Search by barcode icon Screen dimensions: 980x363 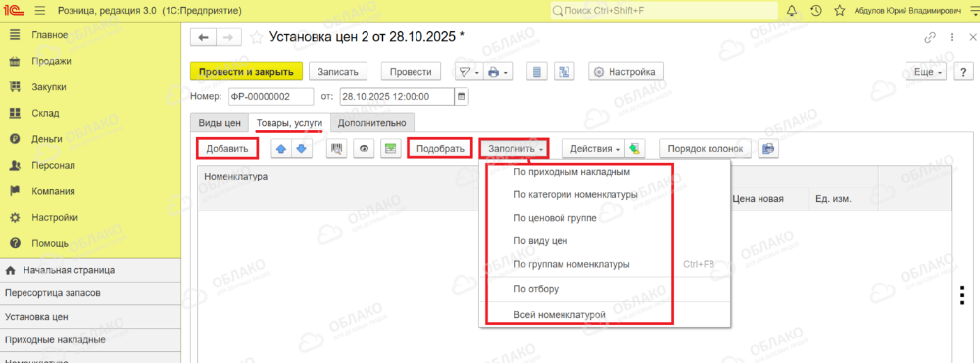(x=336, y=149)
